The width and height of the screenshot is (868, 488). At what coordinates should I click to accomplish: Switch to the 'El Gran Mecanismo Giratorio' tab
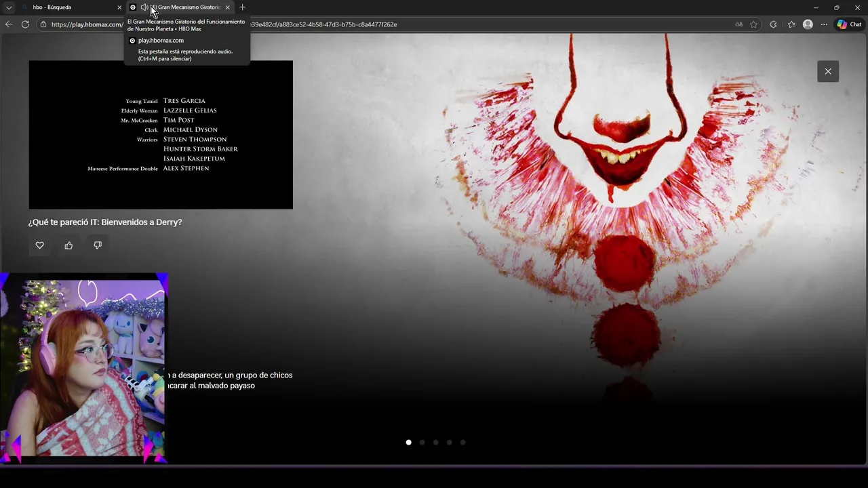[x=180, y=7]
